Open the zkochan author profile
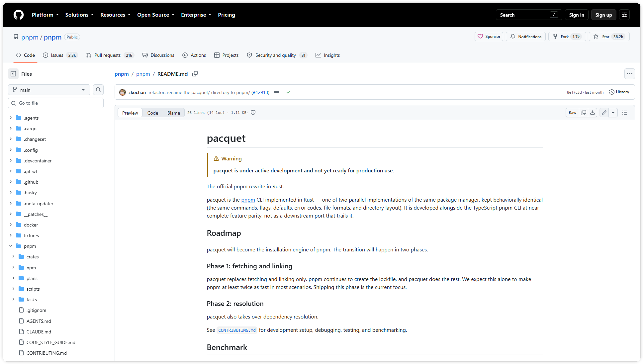Image resolution: width=643 pixels, height=364 pixels. [137, 92]
